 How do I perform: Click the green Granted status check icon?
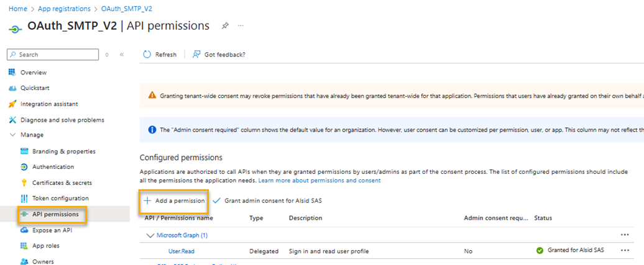[540, 250]
